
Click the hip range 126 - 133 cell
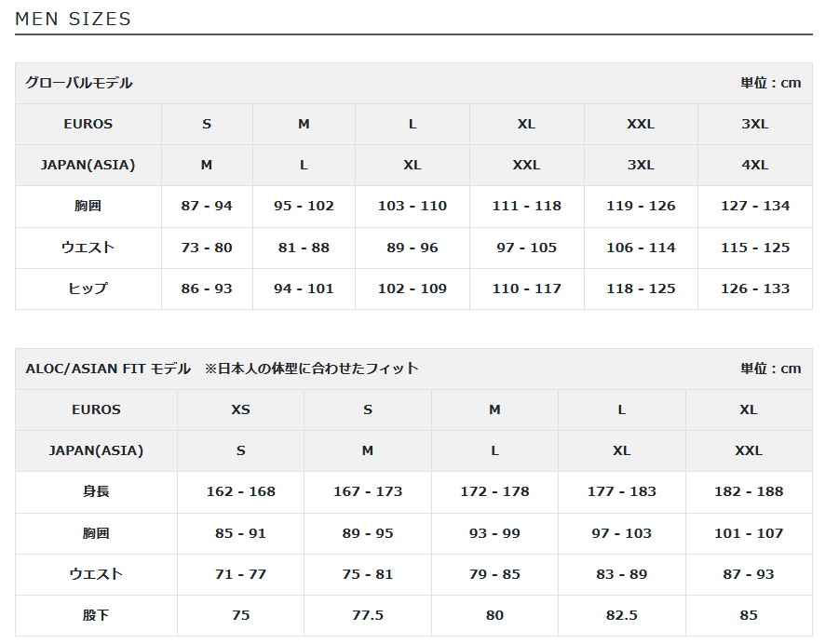click(754, 288)
